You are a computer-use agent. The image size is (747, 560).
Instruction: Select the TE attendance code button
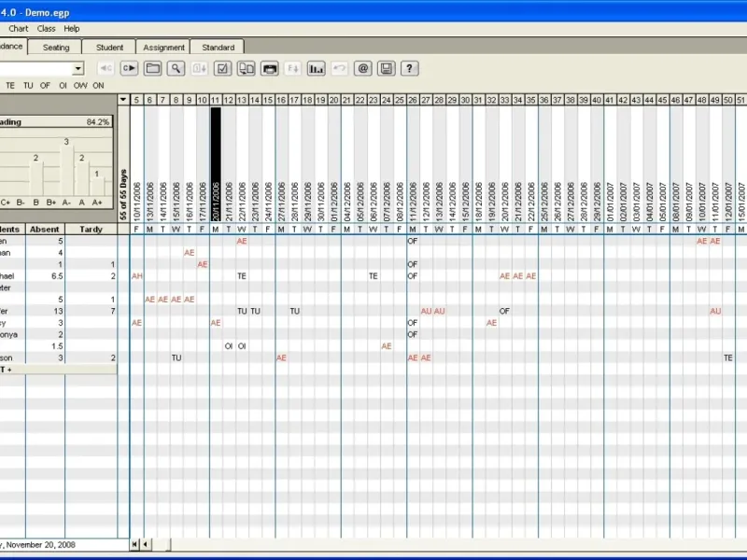pyautogui.click(x=10, y=86)
